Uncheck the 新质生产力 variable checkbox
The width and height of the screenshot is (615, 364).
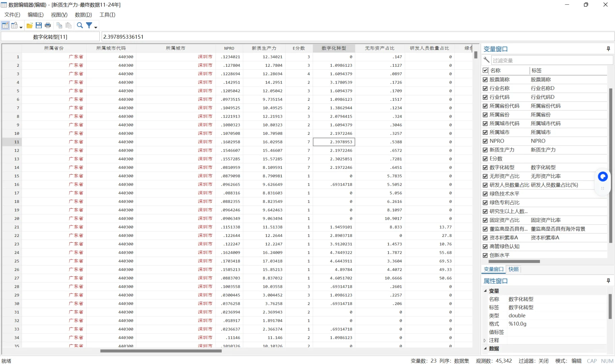coord(485,150)
